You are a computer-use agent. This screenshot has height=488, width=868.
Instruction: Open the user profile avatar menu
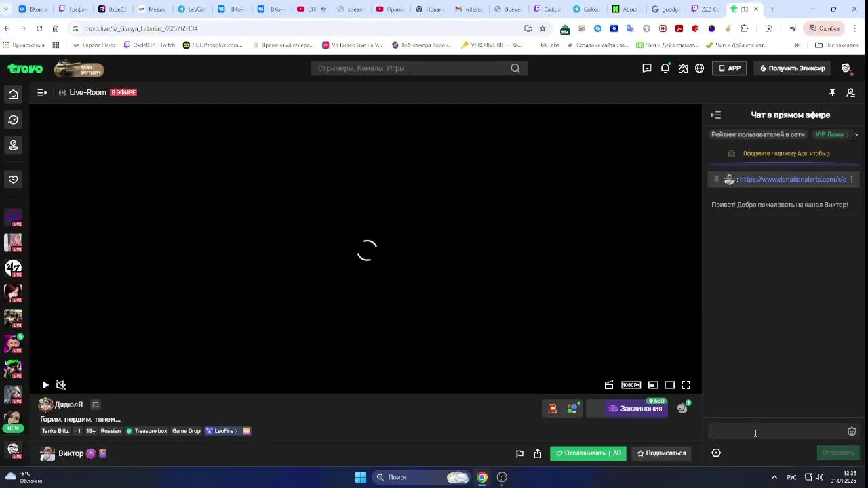click(x=846, y=68)
